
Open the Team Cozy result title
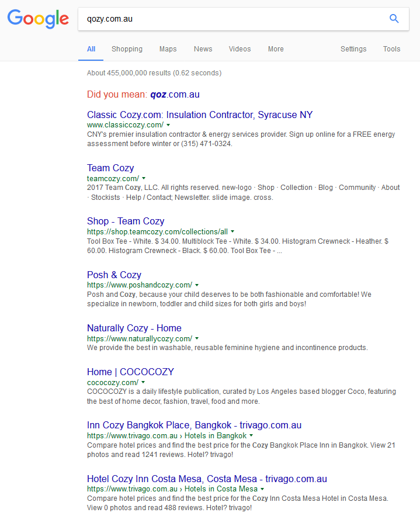point(110,168)
